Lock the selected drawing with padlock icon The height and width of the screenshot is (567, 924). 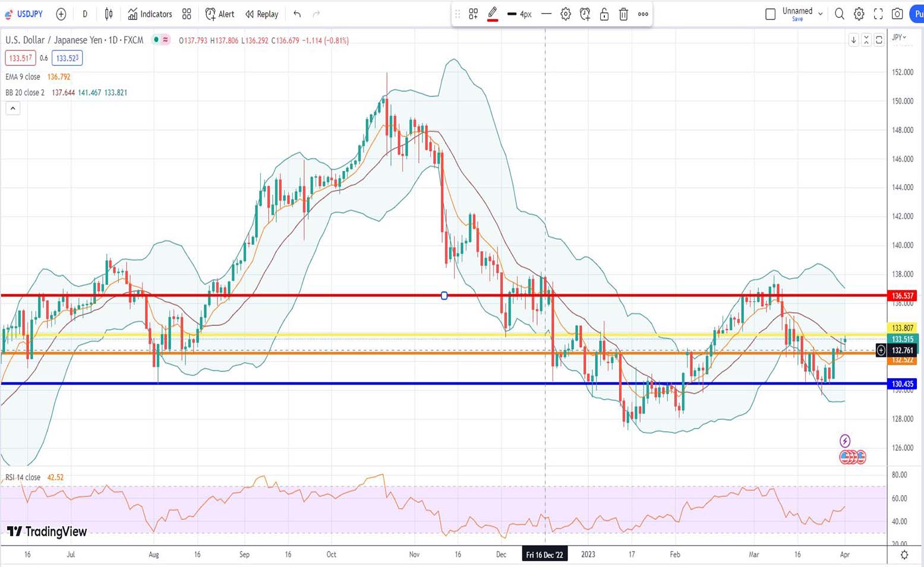tap(604, 14)
